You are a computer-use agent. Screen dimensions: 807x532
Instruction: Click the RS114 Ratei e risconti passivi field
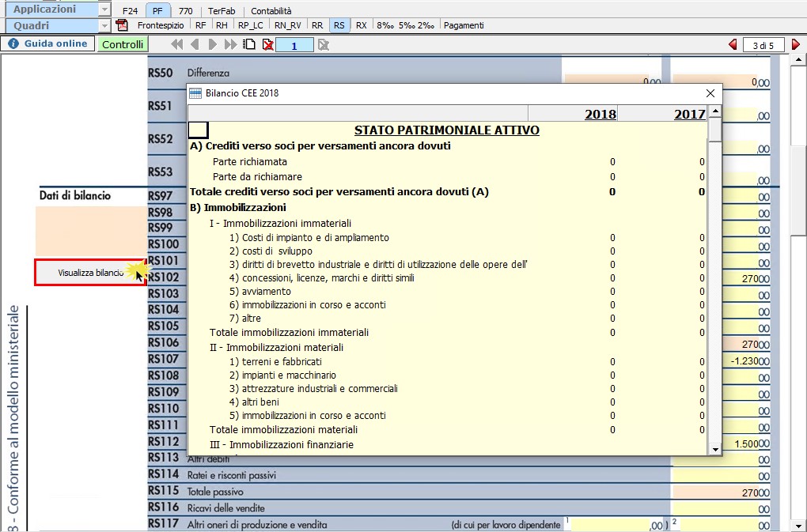721,475
